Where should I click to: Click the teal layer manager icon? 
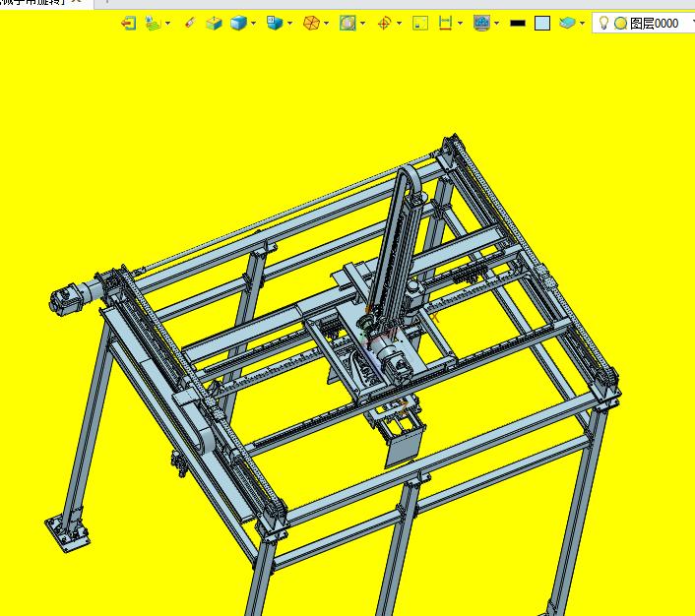[567, 23]
